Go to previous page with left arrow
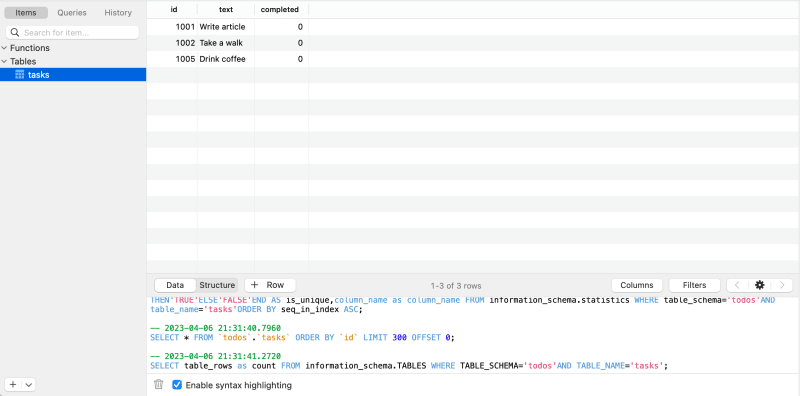 pos(738,285)
